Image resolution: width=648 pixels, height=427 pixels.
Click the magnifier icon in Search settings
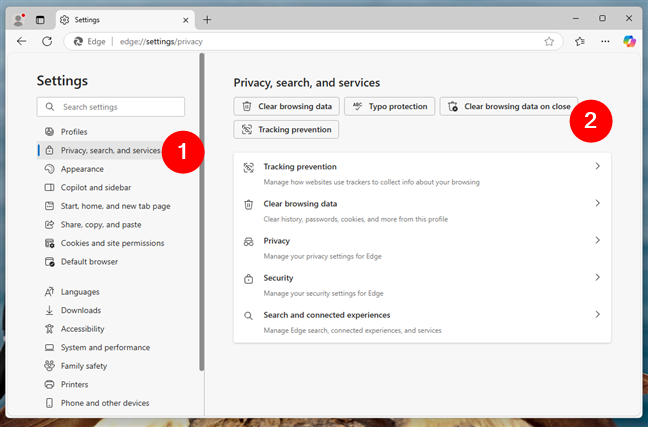(50, 107)
